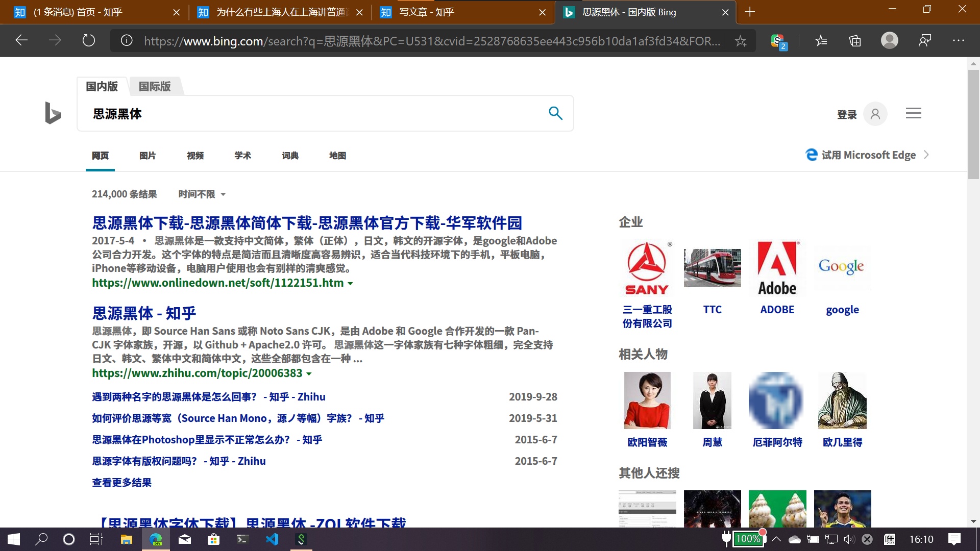Click the browser address bar URL

click(432, 41)
